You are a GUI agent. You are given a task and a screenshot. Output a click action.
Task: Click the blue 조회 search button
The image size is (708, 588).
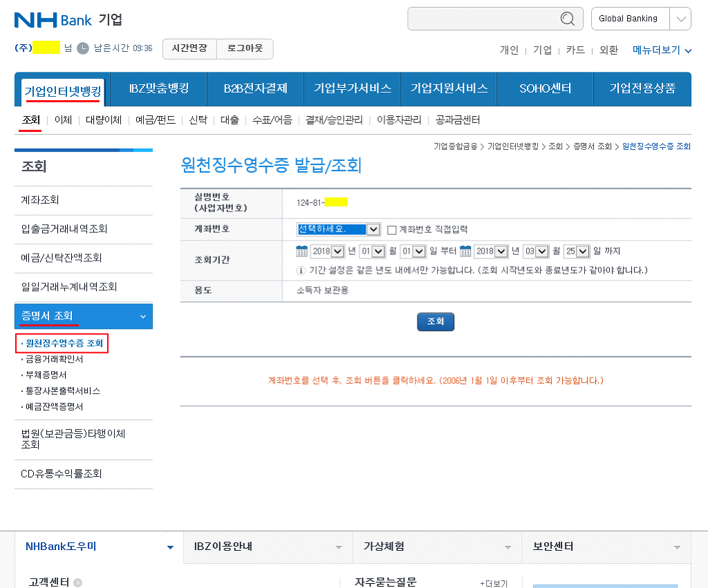click(436, 322)
